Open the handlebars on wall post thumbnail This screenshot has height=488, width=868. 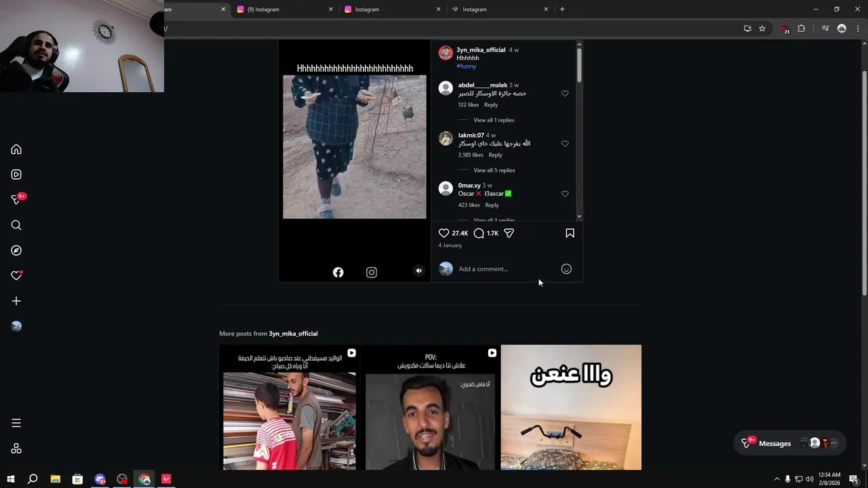[x=571, y=407]
